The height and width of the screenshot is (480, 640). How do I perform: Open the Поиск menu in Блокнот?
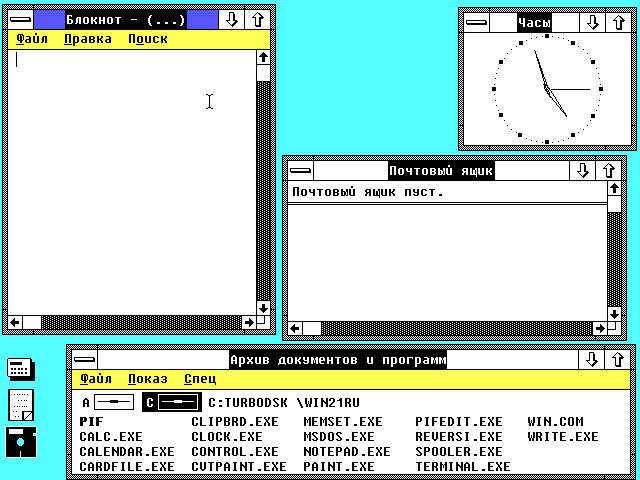coord(148,39)
